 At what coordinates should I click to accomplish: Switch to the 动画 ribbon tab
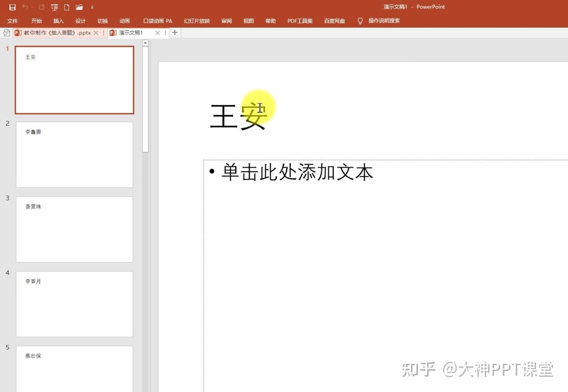click(125, 21)
